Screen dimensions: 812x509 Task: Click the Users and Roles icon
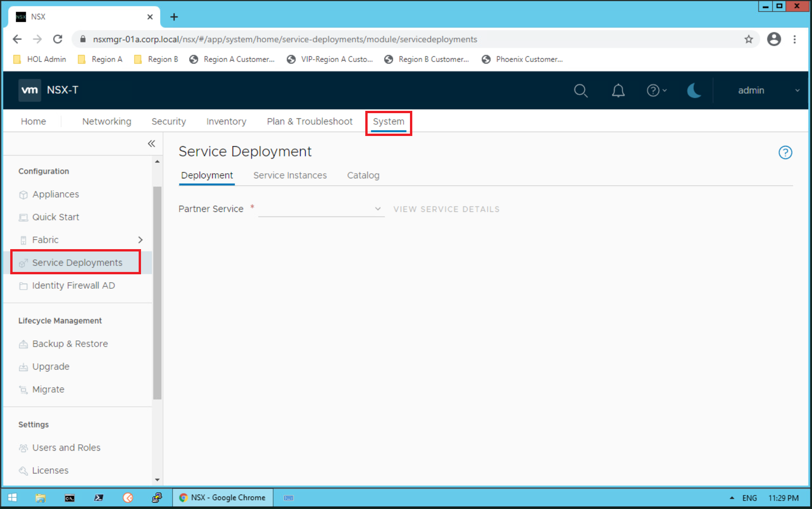pos(23,448)
